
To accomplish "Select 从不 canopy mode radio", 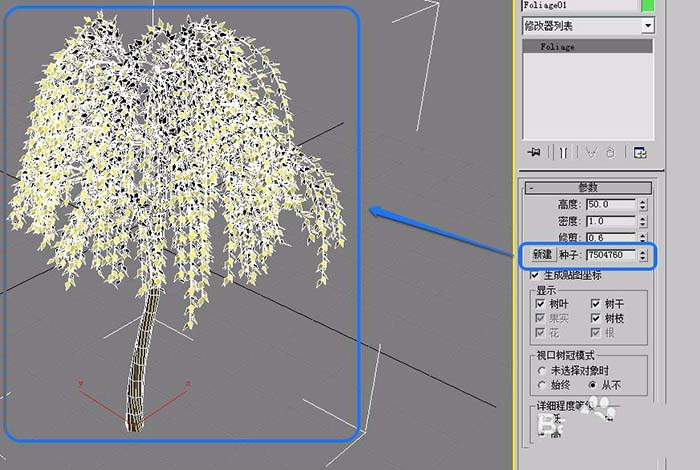I will (x=592, y=385).
